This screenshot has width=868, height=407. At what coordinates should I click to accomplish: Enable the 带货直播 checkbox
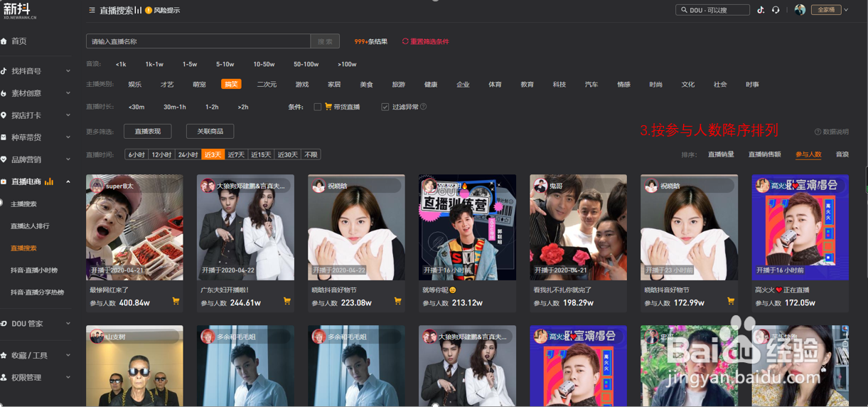click(x=318, y=107)
